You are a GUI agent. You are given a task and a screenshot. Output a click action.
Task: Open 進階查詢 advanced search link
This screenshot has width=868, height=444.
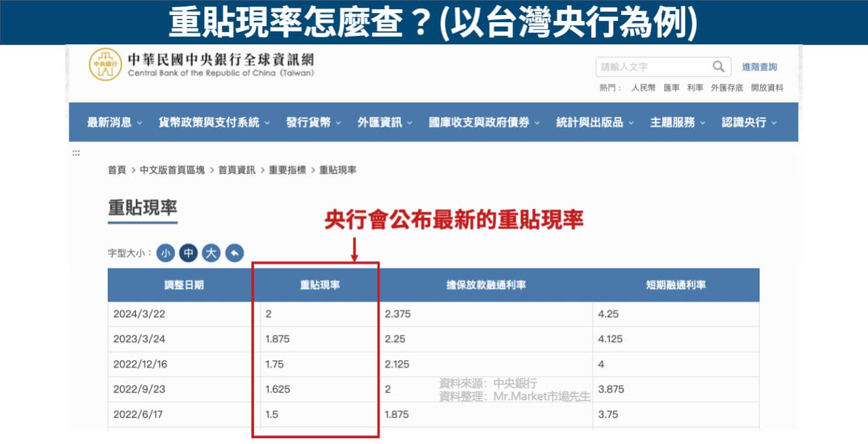click(x=760, y=67)
